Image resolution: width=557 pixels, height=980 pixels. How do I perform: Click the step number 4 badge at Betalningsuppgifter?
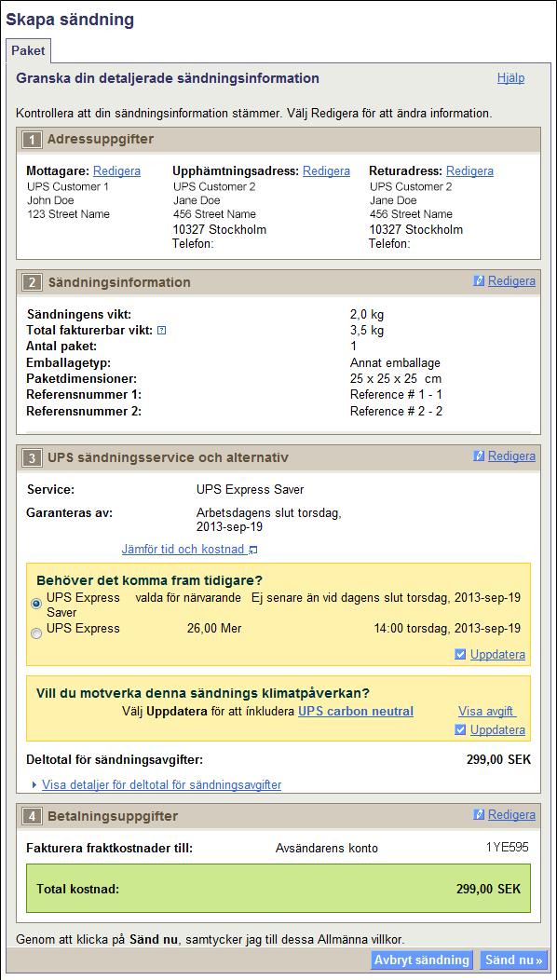click(x=30, y=816)
